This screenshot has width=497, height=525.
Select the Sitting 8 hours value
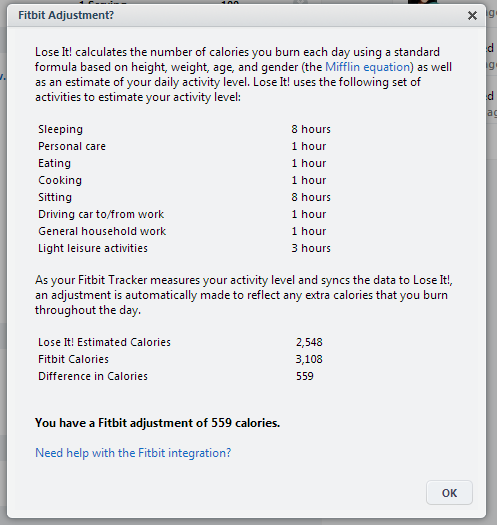(311, 197)
